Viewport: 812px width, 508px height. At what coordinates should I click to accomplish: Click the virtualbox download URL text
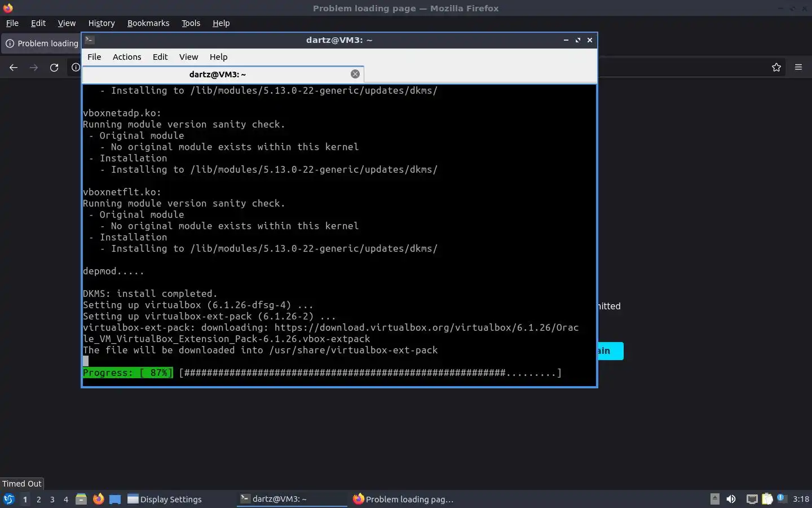coord(426,327)
